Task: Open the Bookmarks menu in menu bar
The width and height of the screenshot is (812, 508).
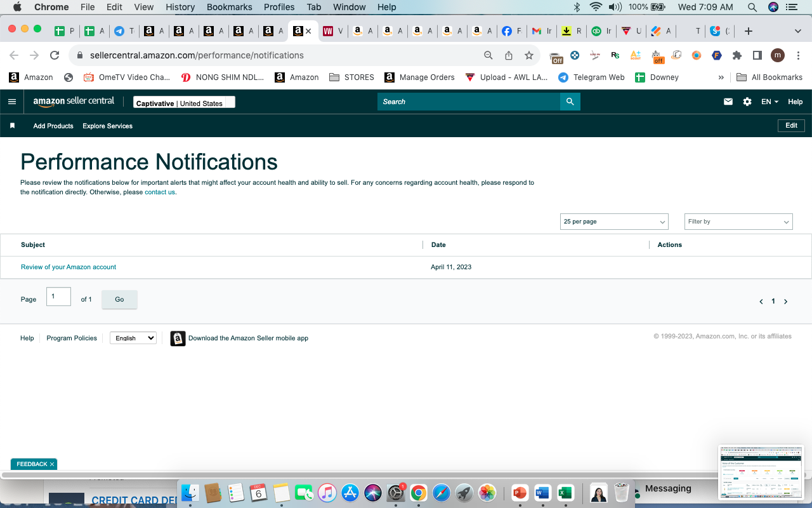Action: pyautogui.click(x=230, y=7)
